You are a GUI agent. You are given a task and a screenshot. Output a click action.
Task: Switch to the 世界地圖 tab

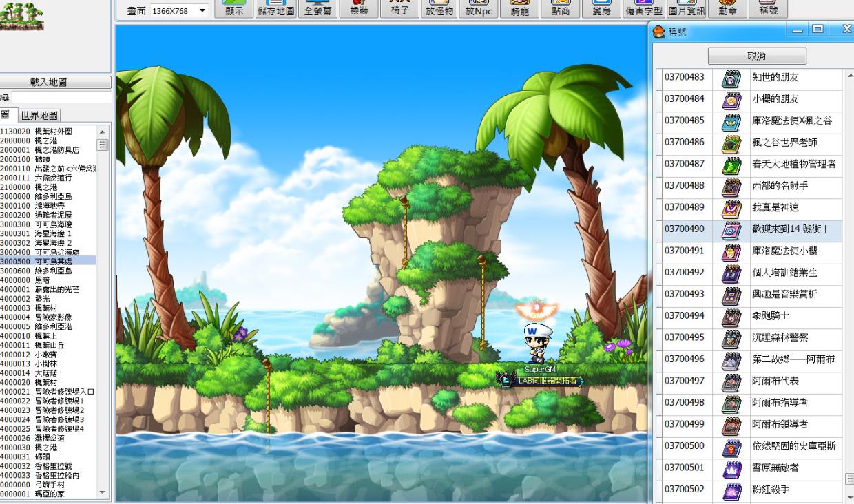(39, 115)
